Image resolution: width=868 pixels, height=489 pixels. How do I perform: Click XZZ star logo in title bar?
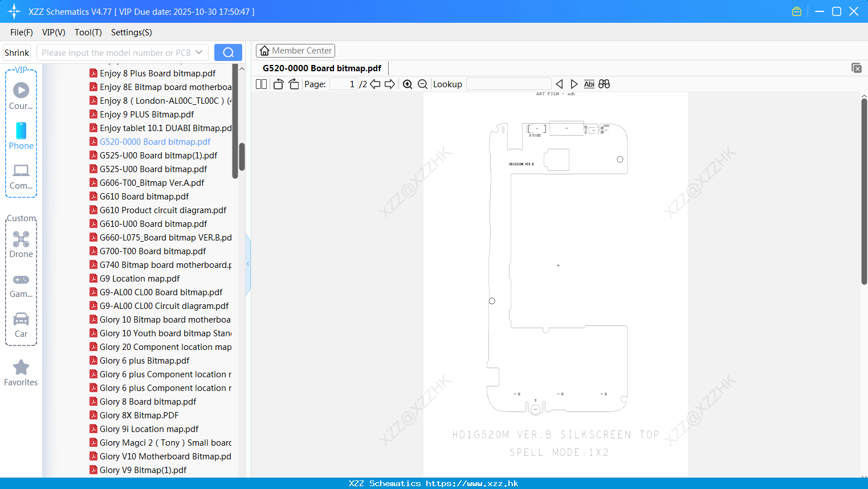click(14, 11)
